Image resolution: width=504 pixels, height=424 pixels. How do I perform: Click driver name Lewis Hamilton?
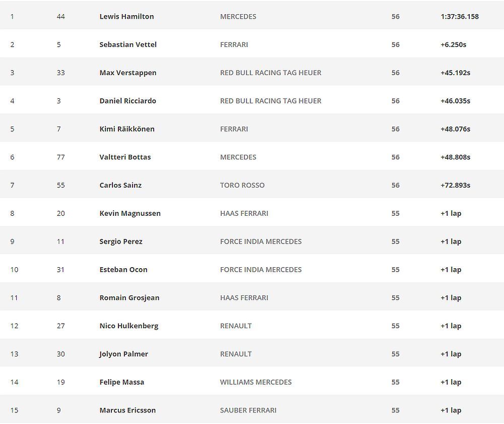127,17
